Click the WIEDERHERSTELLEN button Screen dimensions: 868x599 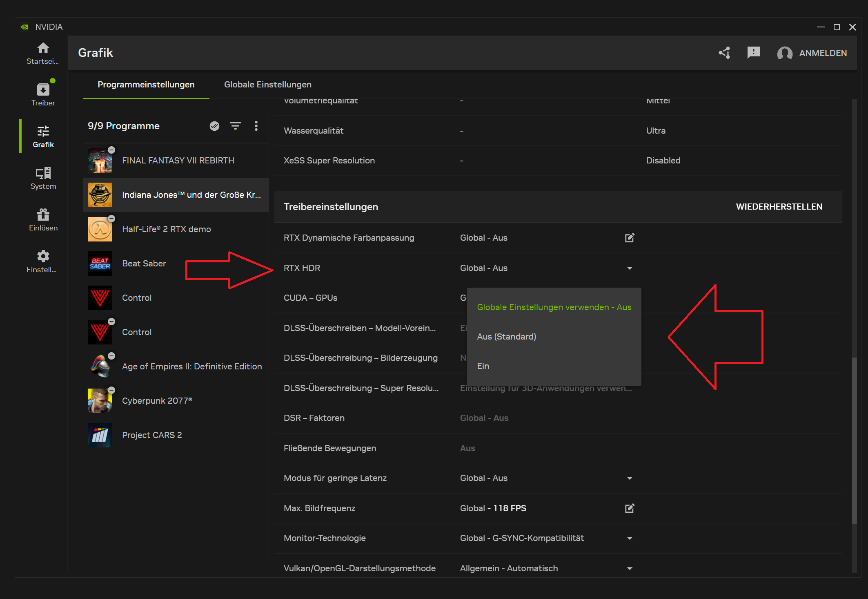pos(779,207)
